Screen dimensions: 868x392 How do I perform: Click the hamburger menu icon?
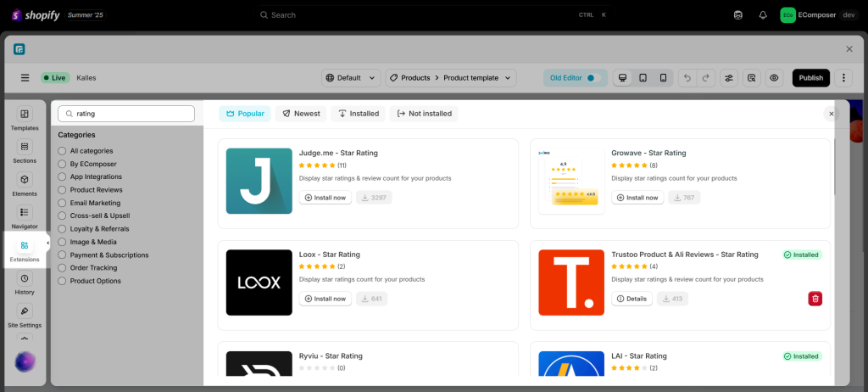pyautogui.click(x=25, y=77)
